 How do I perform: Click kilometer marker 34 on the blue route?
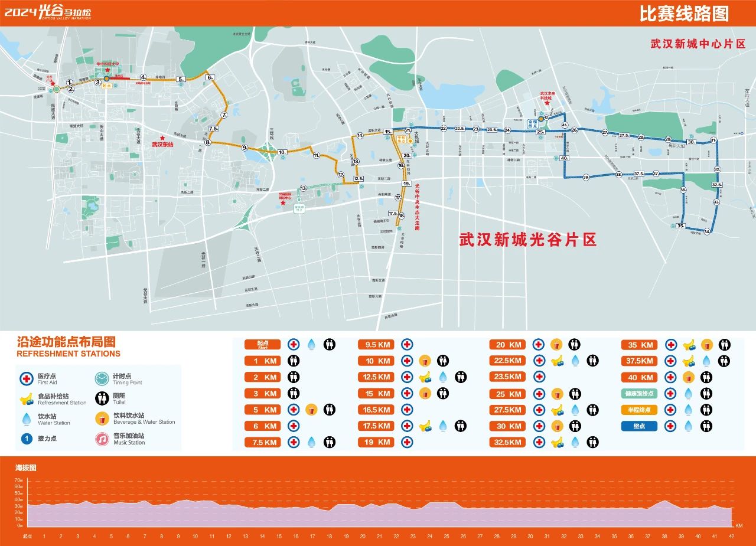[x=706, y=232]
